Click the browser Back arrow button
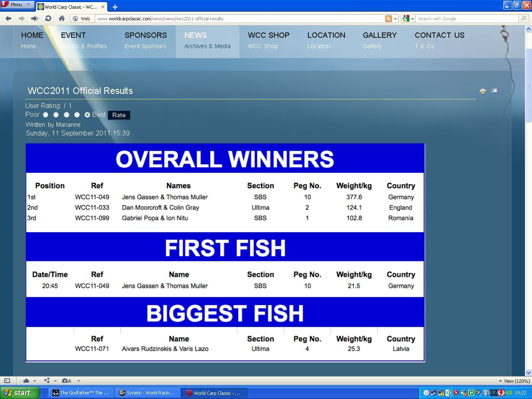This screenshot has height=399, width=532. (8, 18)
